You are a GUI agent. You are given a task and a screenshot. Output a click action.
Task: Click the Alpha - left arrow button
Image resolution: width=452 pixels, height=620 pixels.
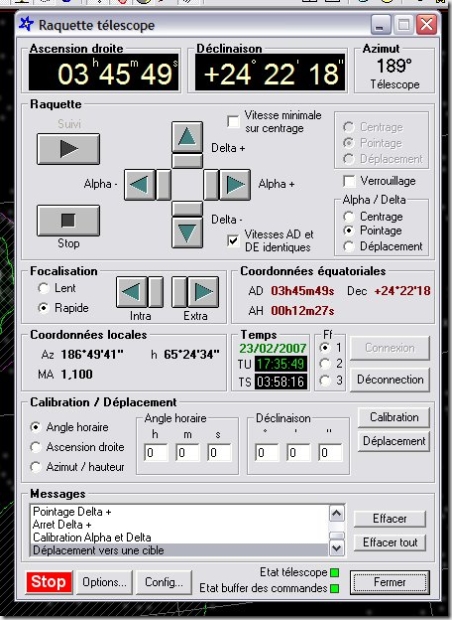coord(140,185)
